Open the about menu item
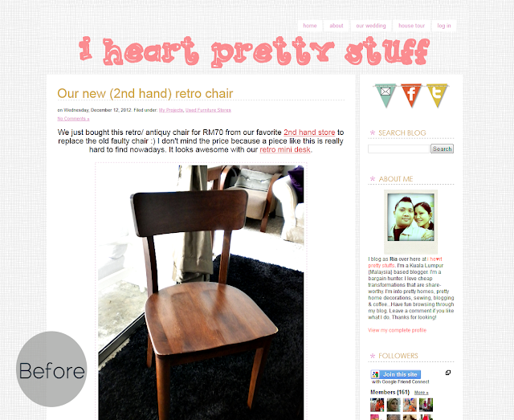 (x=337, y=26)
